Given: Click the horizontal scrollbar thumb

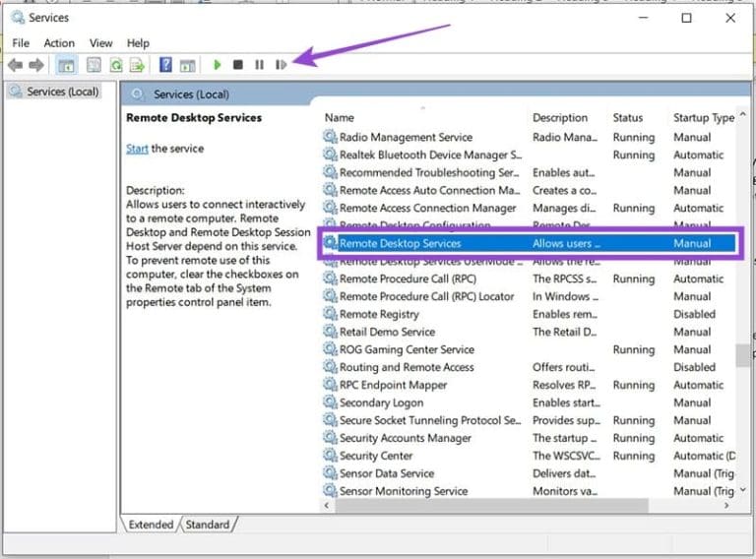Looking at the screenshot, I should (492, 505).
